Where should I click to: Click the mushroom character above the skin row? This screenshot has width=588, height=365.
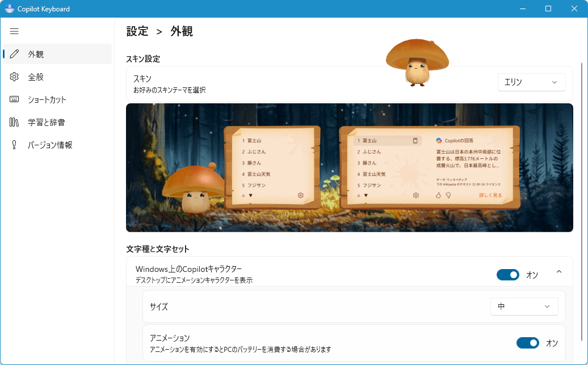(417, 62)
